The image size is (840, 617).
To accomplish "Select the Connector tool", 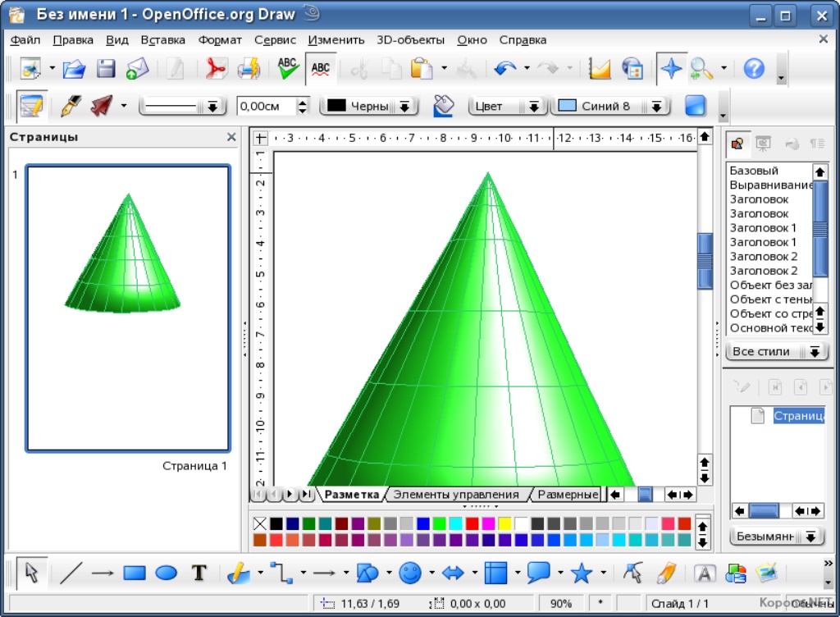I will pyautogui.click(x=281, y=573).
